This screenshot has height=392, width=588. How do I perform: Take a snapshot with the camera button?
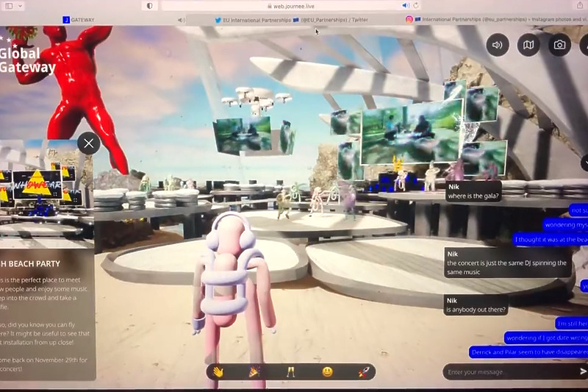coord(559,45)
